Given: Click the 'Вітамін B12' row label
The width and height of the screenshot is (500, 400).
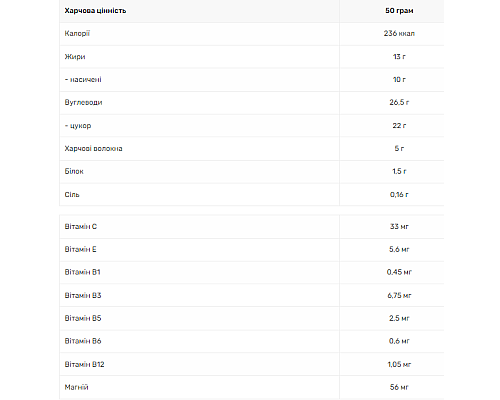Looking at the screenshot, I should pos(84,364).
